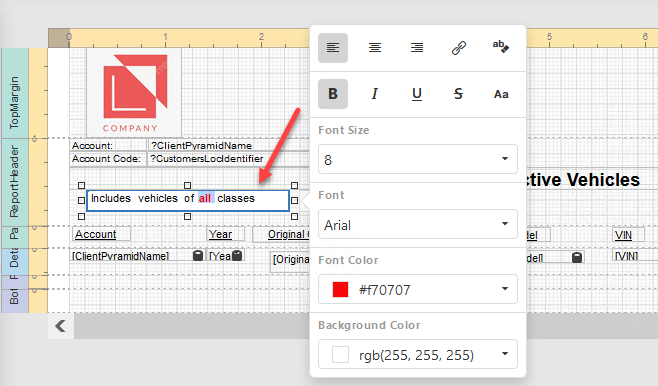Select the ReportHeader band tab
This screenshot has width=658, height=386.
coord(15,182)
